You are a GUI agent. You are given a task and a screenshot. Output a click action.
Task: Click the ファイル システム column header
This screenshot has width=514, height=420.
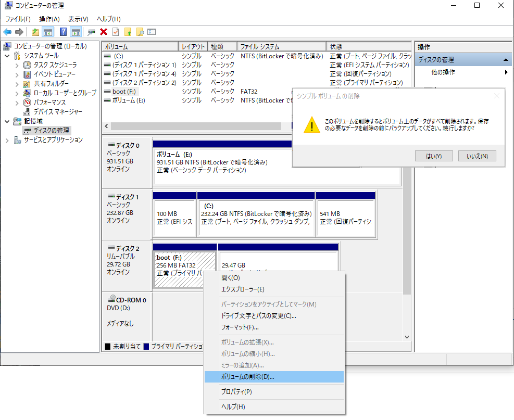tap(281, 46)
